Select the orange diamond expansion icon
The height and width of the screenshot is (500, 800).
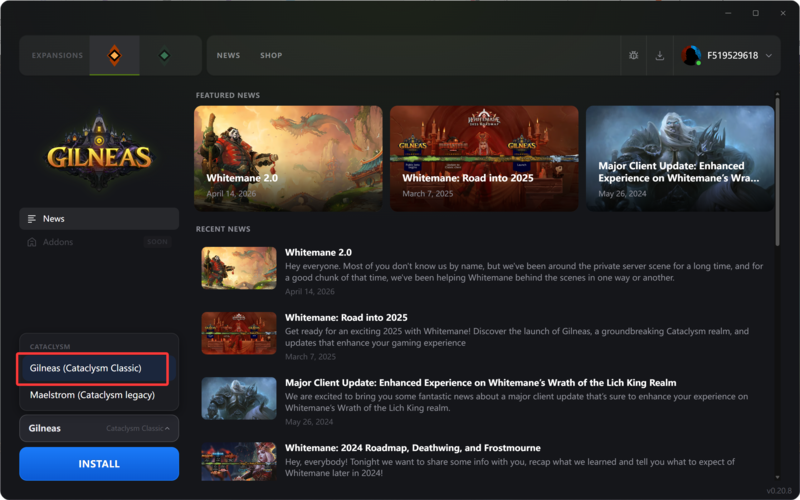[114, 55]
